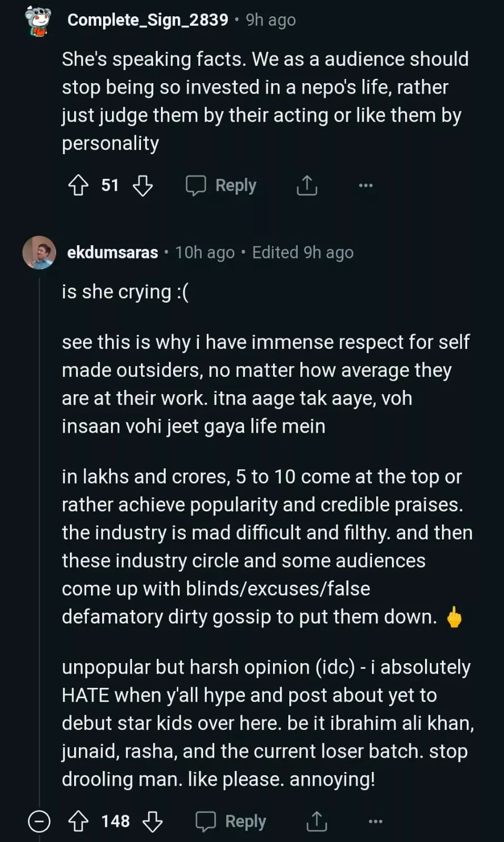Reply to ekdumsaras's comment
Image resolution: width=504 pixels, height=842 pixels.
coord(231,821)
